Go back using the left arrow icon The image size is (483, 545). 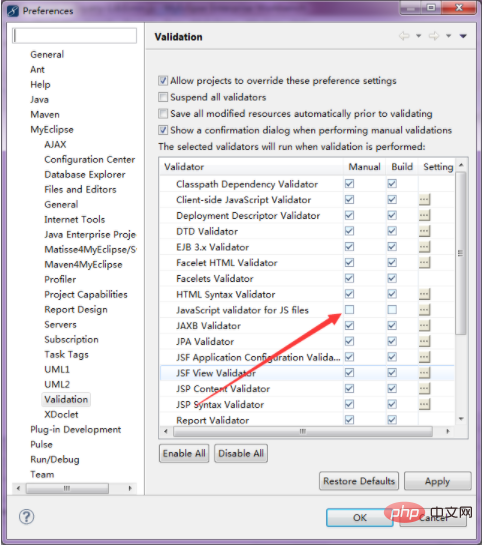pos(404,36)
